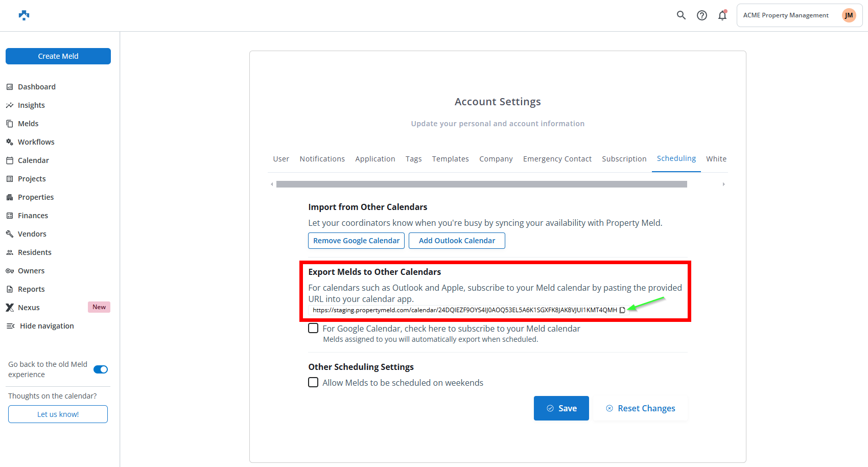Click the Property Meld logo

[24, 15]
